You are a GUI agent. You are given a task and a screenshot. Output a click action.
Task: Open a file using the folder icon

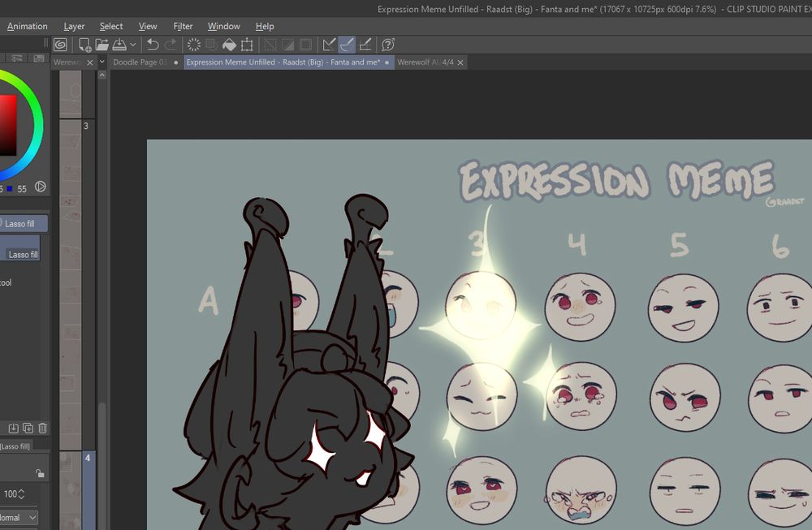pos(103,44)
